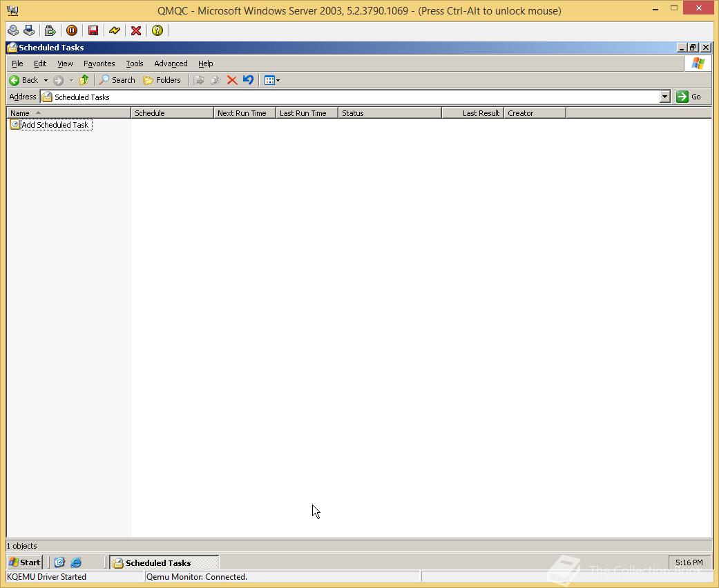Image resolution: width=719 pixels, height=588 pixels.
Task: Click the 5:16 PM system clock
Action: click(x=689, y=562)
